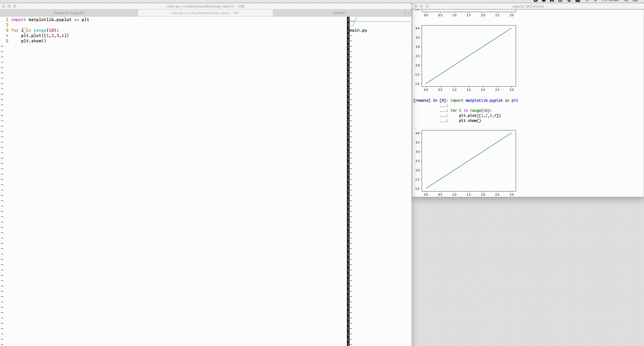Switch to the Terminal tab
The height and width of the screenshot is (346, 644).
[339, 13]
